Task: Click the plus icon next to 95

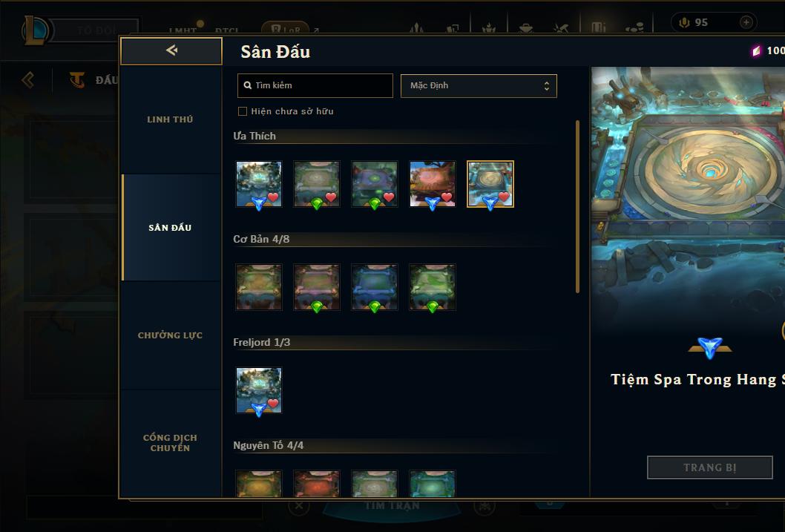Action: (746, 22)
